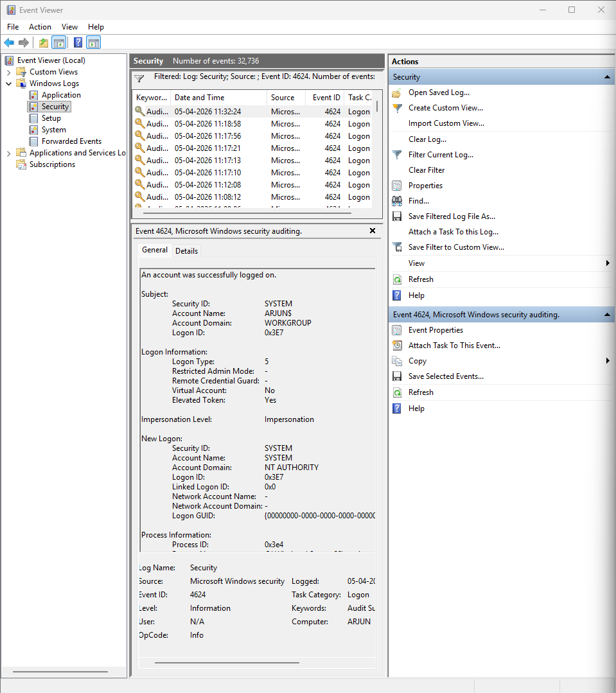Click the Back arrow toolbar icon
This screenshot has width=616, height=693.
click(9, 43)
